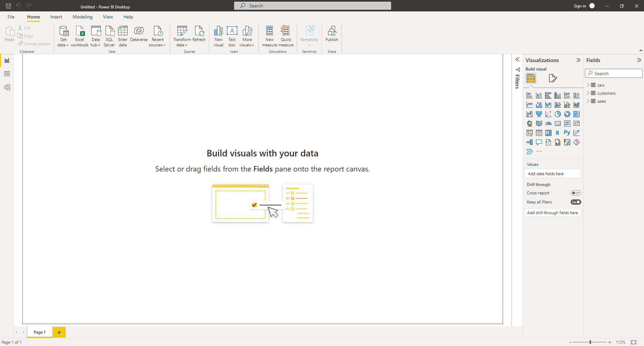Open the Insert ribbon tab
644x346 pixels.
56,17
